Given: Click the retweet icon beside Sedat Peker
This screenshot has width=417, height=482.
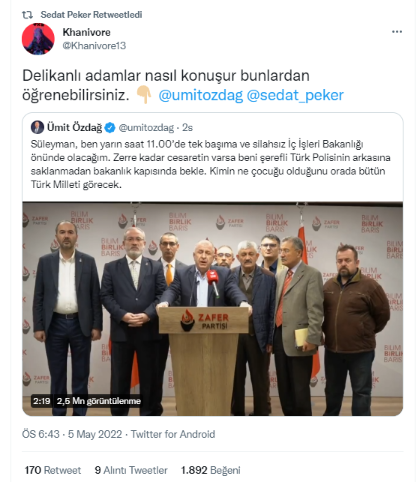Looking at the screenshot, I should [x=27, y=15].
